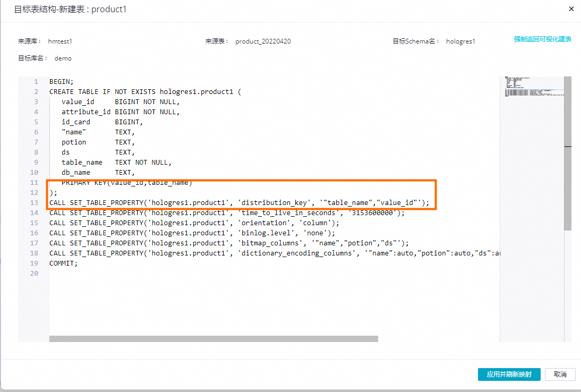Image resolution: width=581 pixels, height=392 pixels.
Task: Click the time_to_live_in_seconds property line
Action: (227, 212)
